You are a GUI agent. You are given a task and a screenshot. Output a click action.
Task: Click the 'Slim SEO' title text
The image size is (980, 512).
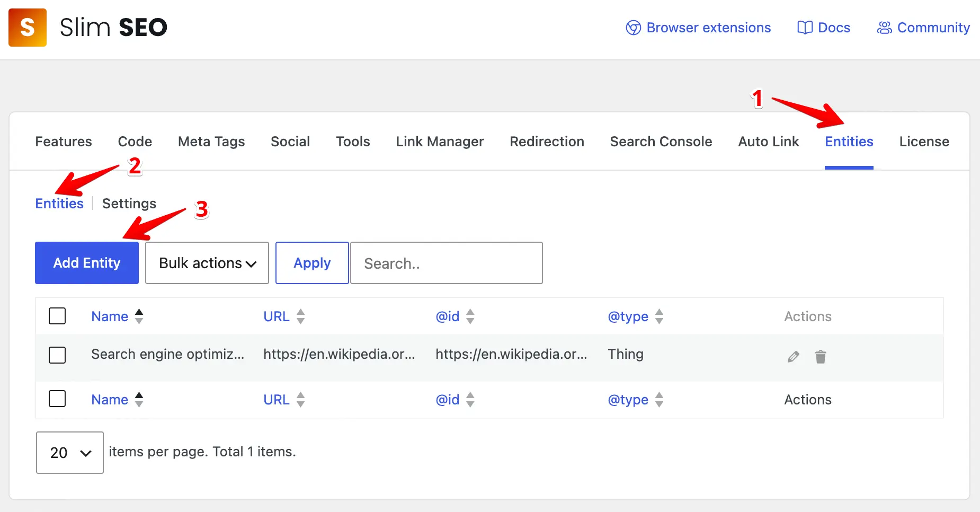(x=113, y=28)
